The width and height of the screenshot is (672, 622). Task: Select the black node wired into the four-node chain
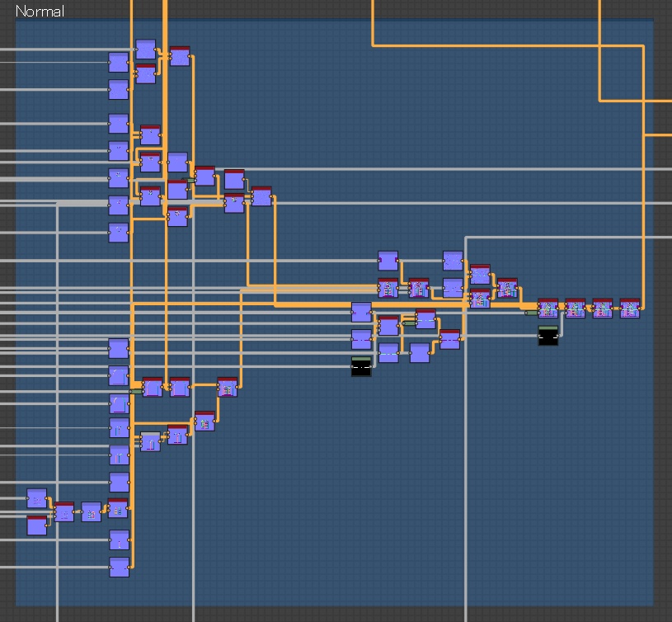pos(548,336)
